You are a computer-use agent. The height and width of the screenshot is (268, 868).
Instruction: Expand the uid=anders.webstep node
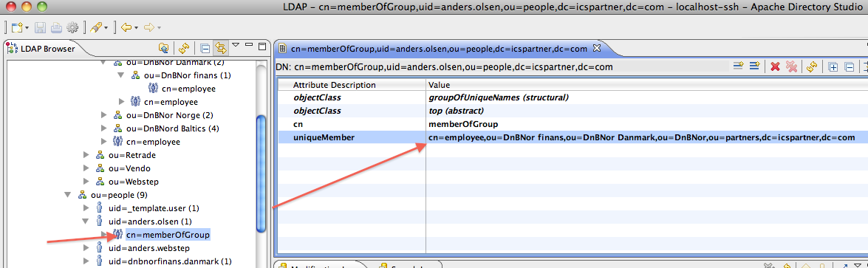86,248
